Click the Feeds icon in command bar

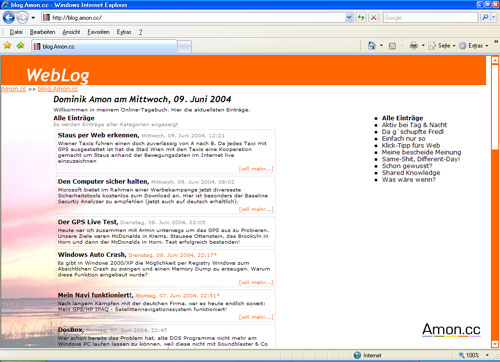[392, 46]
